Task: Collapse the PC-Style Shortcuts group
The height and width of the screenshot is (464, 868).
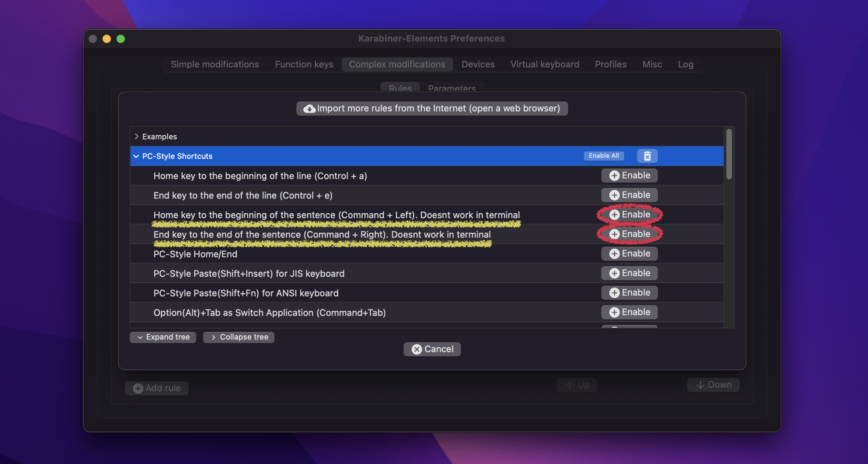Action: click(x=136, y=156)
